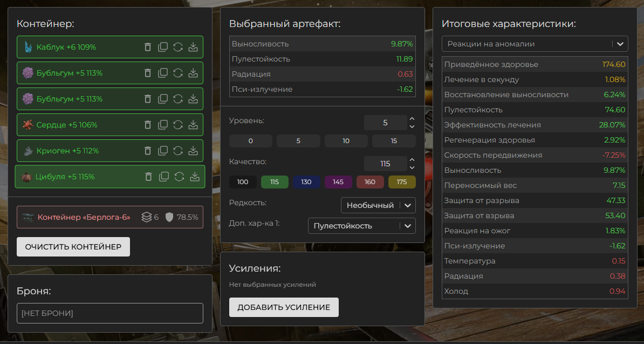Viewport: 644px width, 344px height.
Task: Click the ДОБАВИТЬ УСИЛЕНИЕ button
Action: pyautogui.click(x=284, y=307)
